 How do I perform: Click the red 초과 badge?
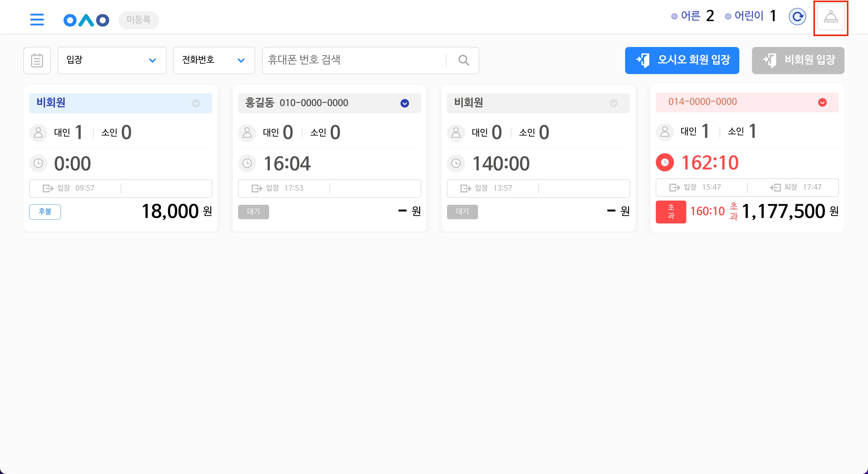coord(671,212)
